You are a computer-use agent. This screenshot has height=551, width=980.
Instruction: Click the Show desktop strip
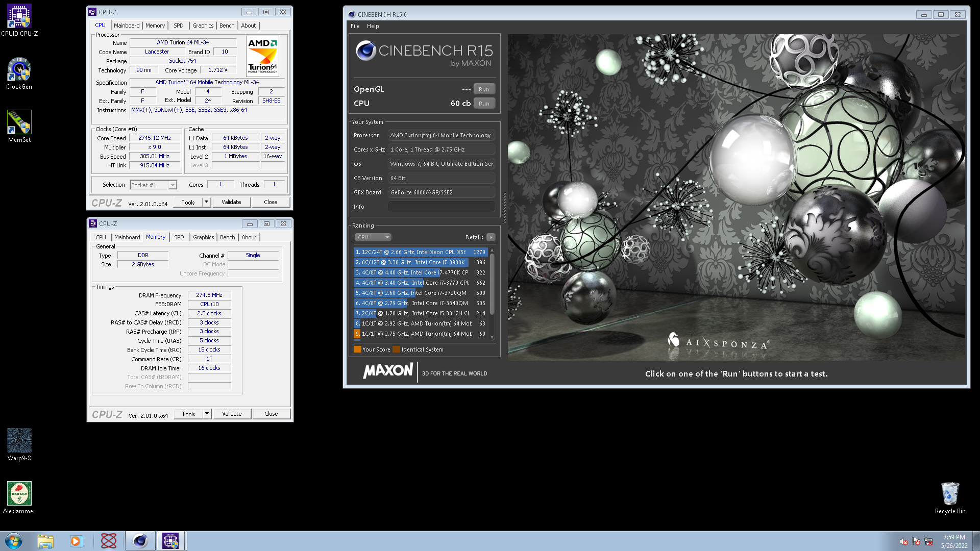pos(976,541)
